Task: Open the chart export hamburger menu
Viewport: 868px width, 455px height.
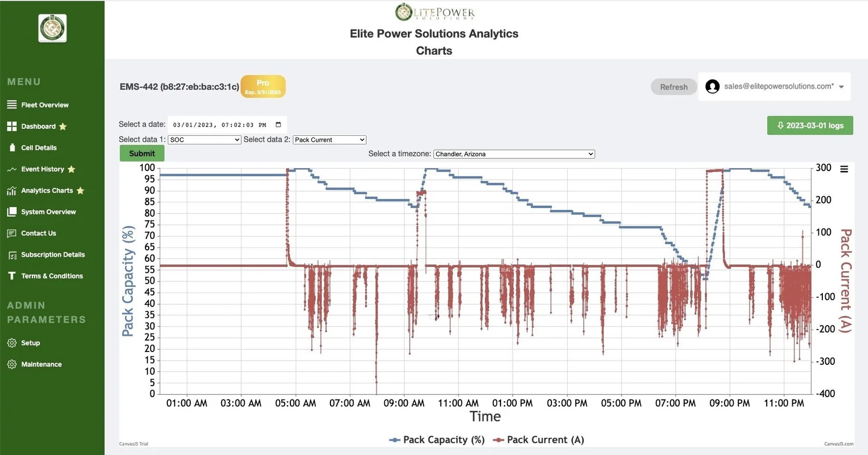Action: [844, 168]
